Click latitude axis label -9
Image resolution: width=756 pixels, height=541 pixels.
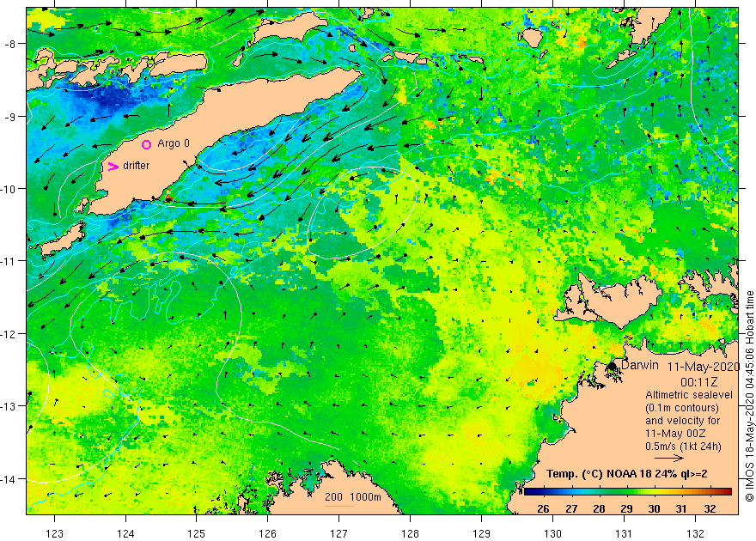point(9,117)
